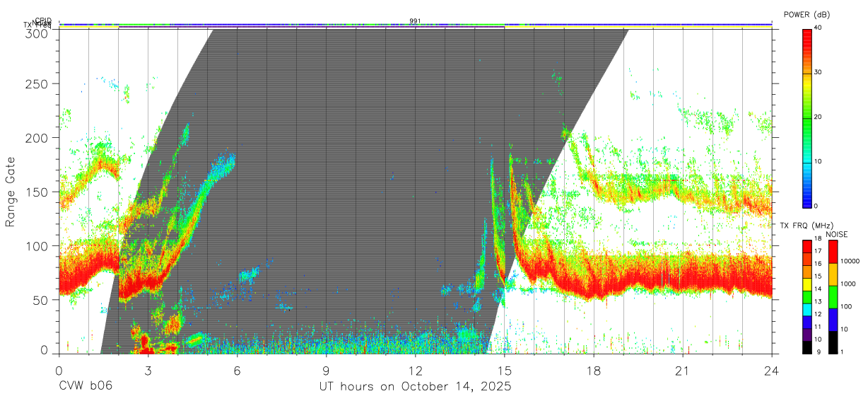This screenshot has width=868, height=401.
Task: Click the 21 hour x-axis tick label
Action: 683,371
